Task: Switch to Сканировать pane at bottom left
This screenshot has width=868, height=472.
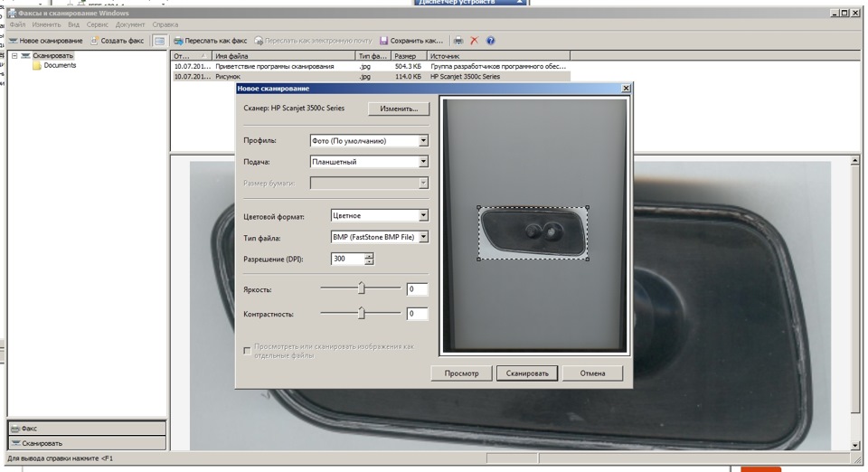Action: click(87, 443)
